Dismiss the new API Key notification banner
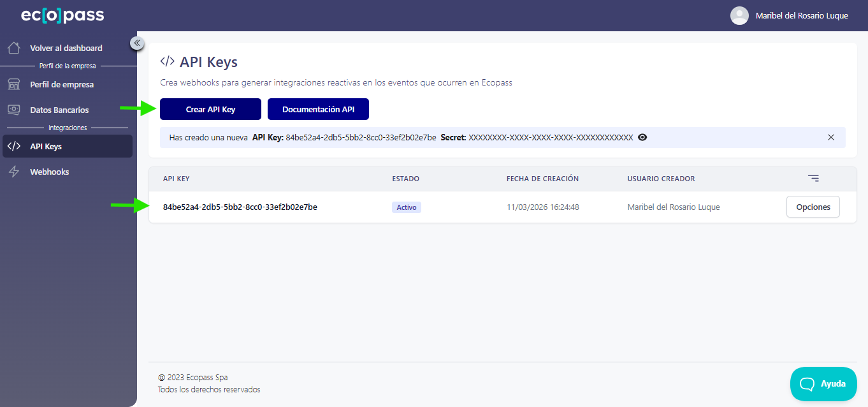This screenshot has width=868, height=407. [831, 137]
